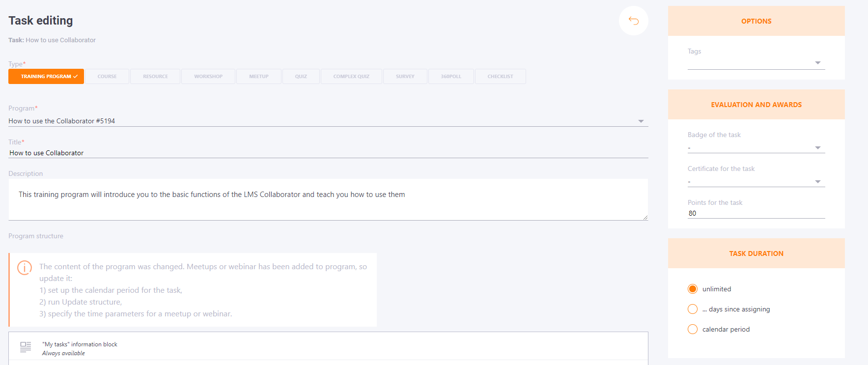Viewport: 868px width, 365px height.
Task: Select the Meetup type
Action: coord(259,77)
